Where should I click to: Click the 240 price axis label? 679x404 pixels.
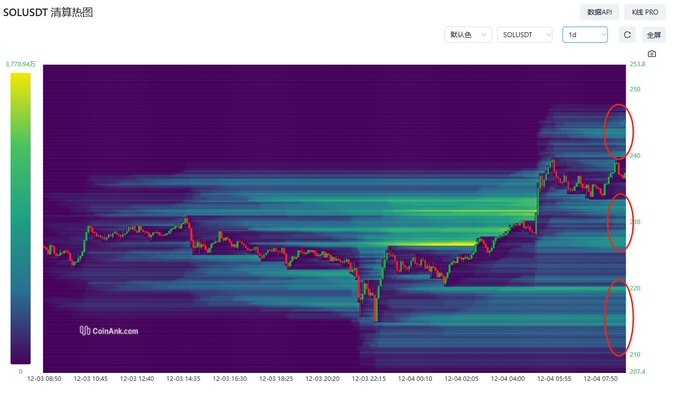pos(635,155)
